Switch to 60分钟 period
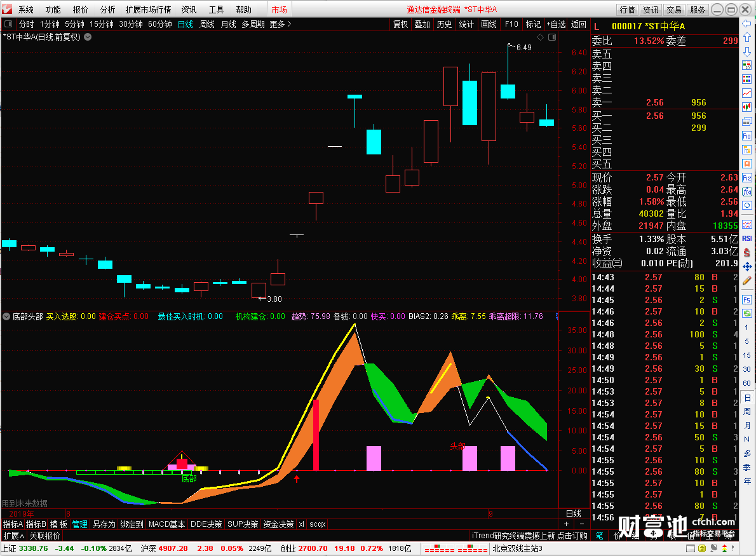756x556 pixels. (160, 24)
